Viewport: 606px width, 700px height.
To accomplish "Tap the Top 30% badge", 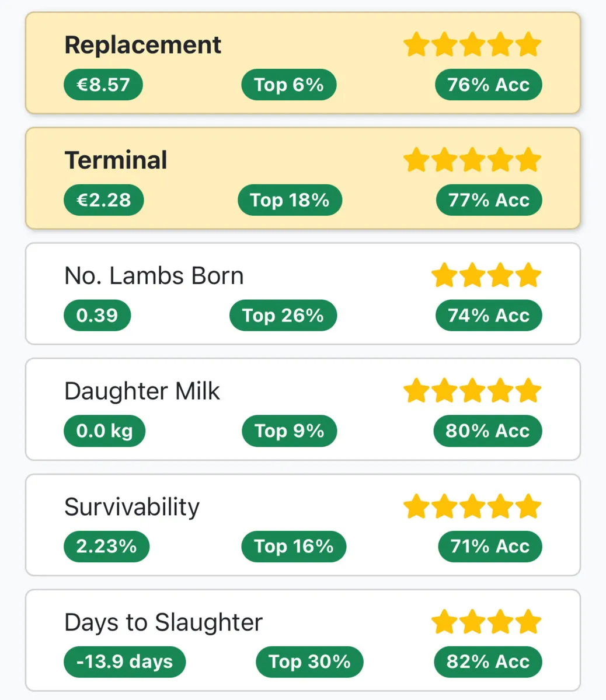I will tap(309, 662).
